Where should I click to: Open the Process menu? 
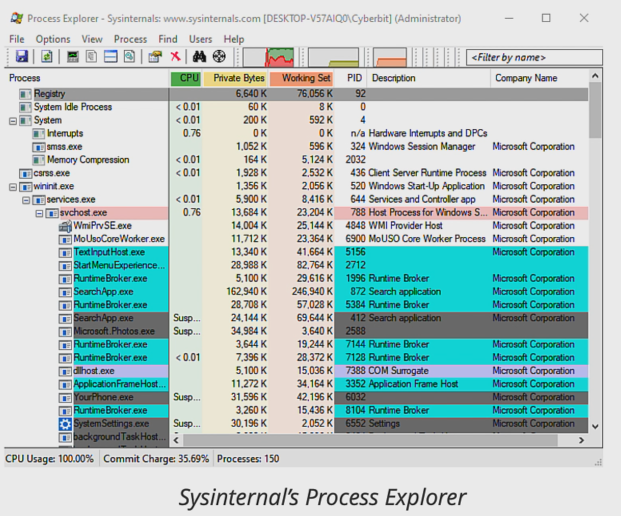pos(130,39)
